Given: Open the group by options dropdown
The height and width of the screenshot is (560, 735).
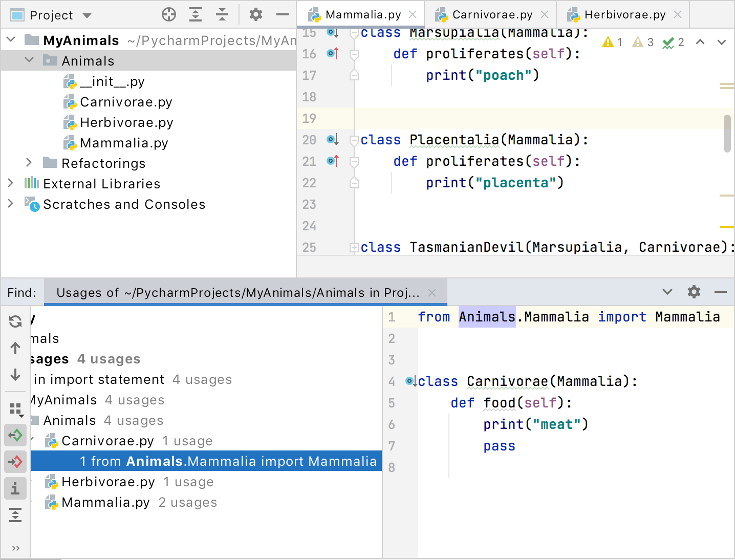Looking at the screenshot, I should pyautogui.click(x=15, y=409).
